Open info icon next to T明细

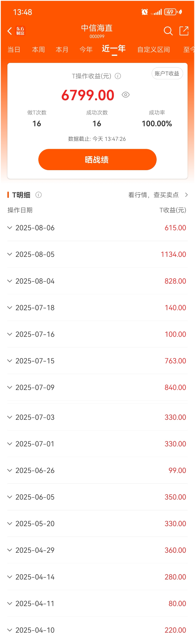point(38,195)
